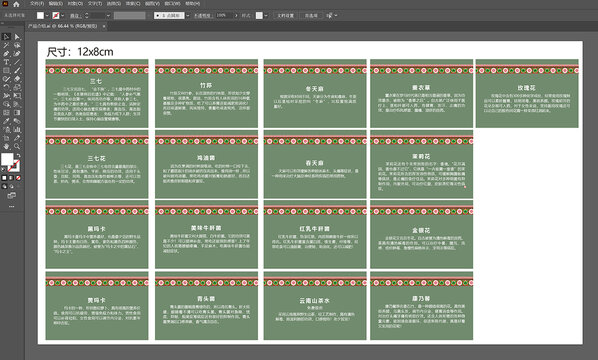
Task: Select the Magic Wand tool
Action: click(6, 45)
